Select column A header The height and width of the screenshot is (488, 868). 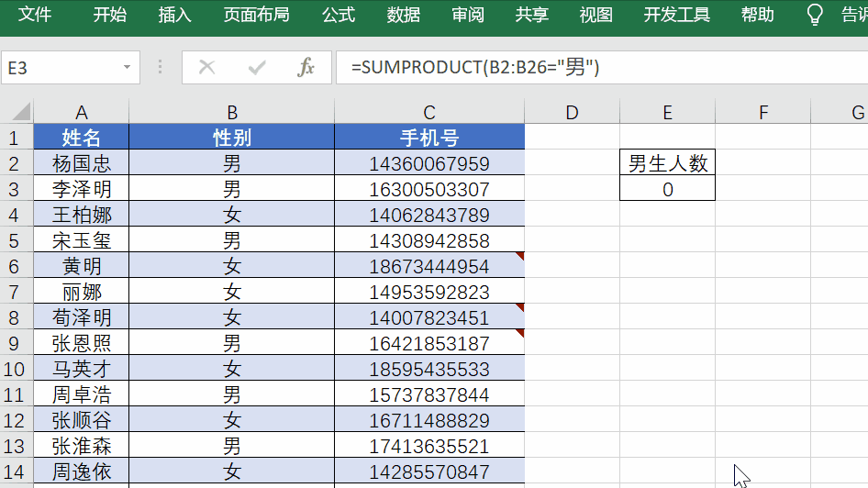tap(82, 112)
